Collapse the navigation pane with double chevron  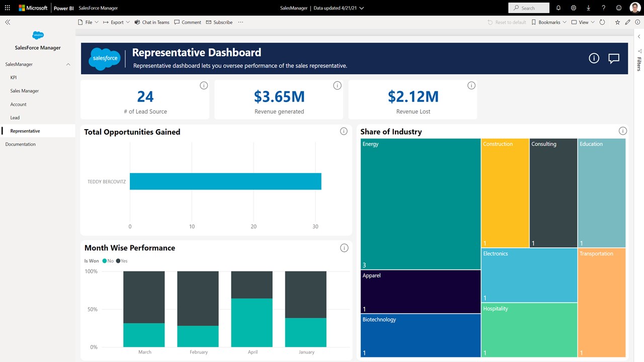click(x=8, y=22)
